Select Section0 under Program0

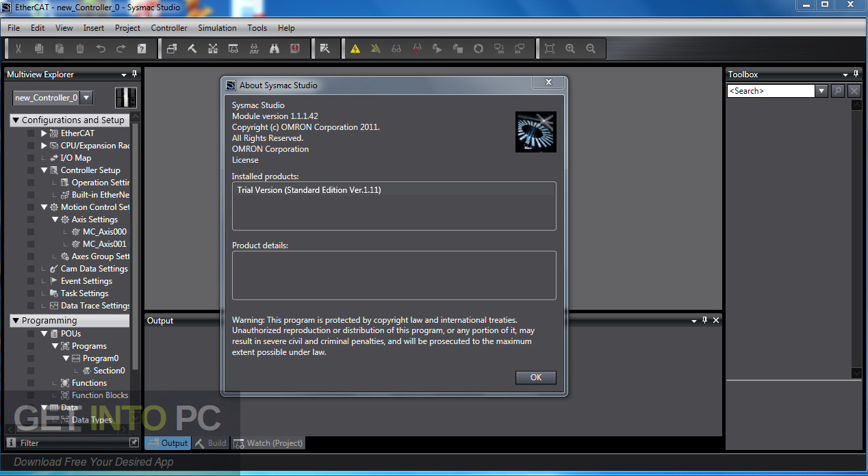pos(110,371)
